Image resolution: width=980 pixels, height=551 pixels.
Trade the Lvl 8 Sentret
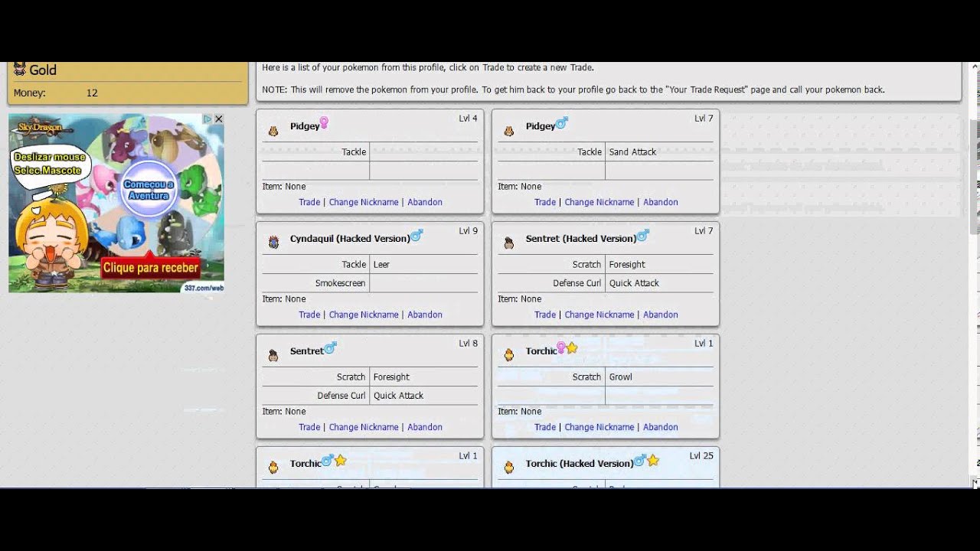309,427
